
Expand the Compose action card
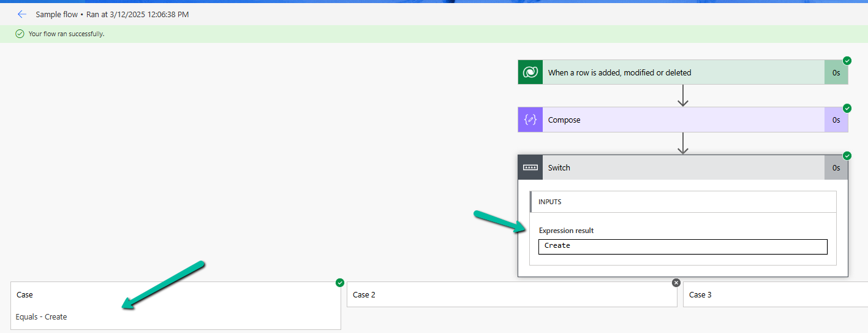682,120
